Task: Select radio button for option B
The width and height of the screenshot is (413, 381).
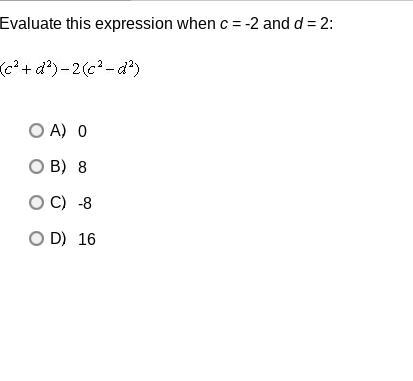Action: (x=36, y=166)
